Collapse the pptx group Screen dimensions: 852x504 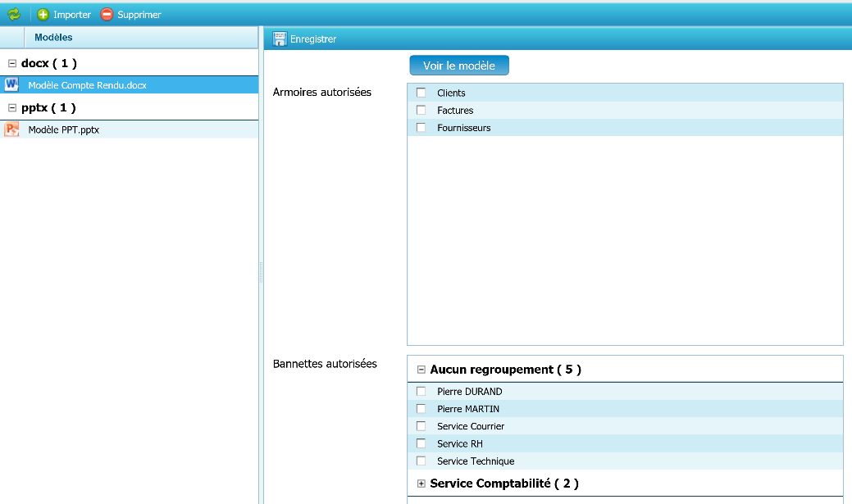click(x=12, y=107)
